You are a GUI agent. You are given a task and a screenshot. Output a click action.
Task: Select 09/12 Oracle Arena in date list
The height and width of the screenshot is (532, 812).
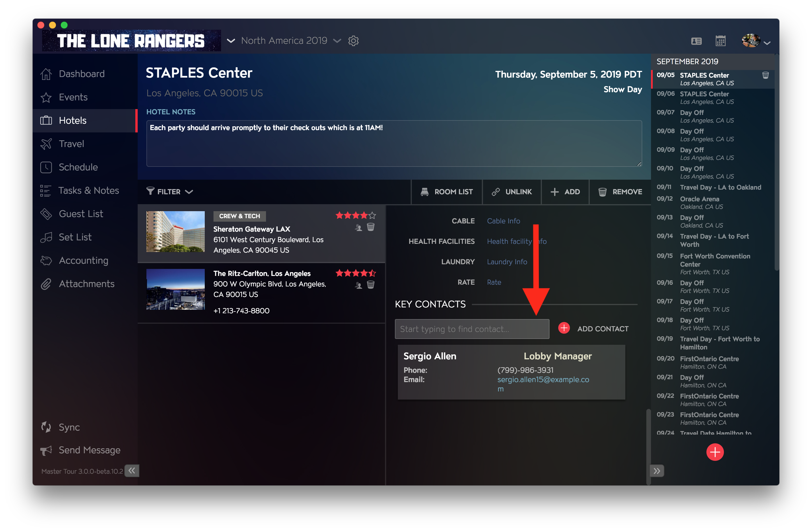point(713,203)
